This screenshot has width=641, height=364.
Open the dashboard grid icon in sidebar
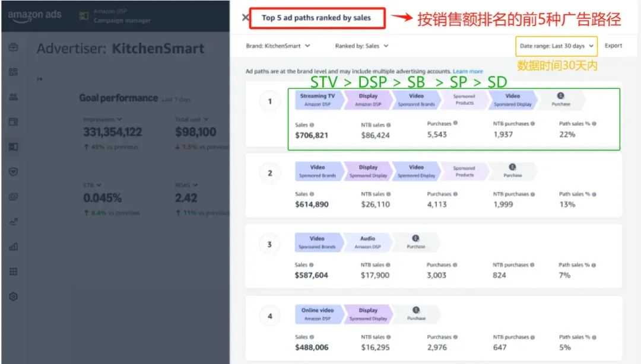14,72
